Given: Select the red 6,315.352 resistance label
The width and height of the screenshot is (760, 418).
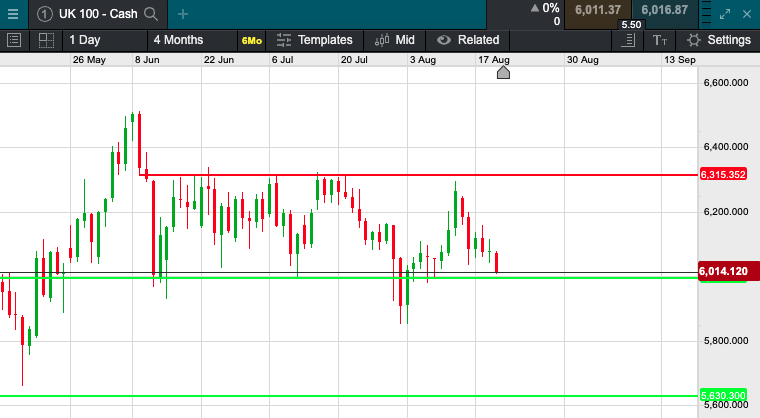Looking at the screenshot, I should click(x=723, y=175).
